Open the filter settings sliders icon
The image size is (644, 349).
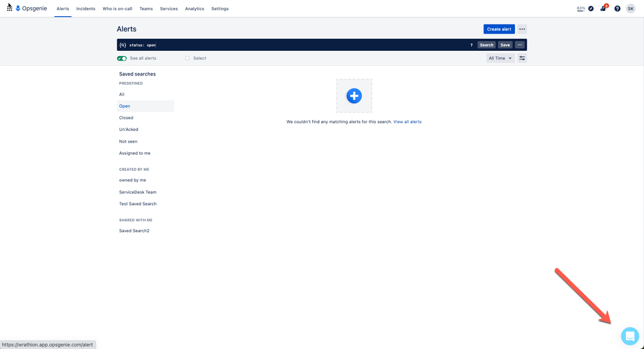[522, 58]
